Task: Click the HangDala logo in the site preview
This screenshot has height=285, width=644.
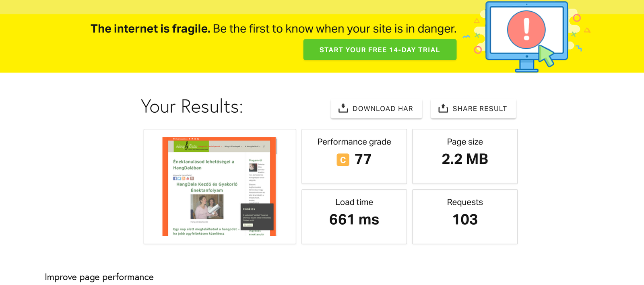Action: pyautogui.click(x=186, y=146)
